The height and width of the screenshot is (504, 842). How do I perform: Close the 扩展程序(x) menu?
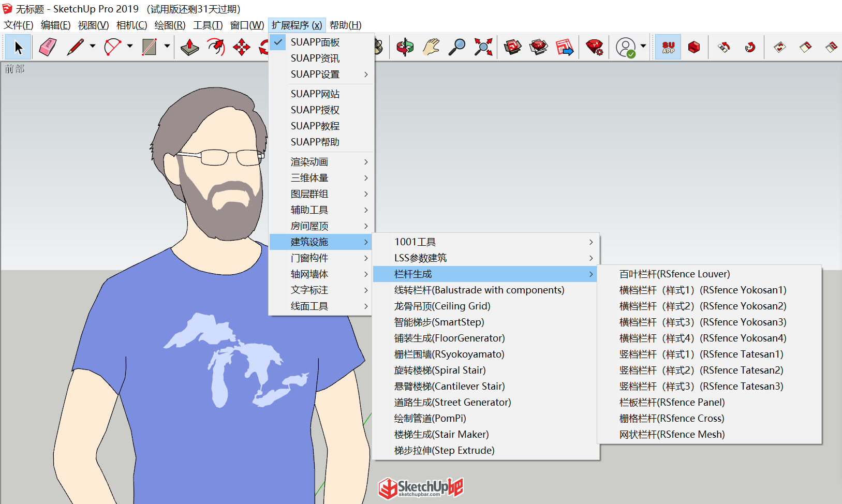pyautogui.click(x=297, y=25)
